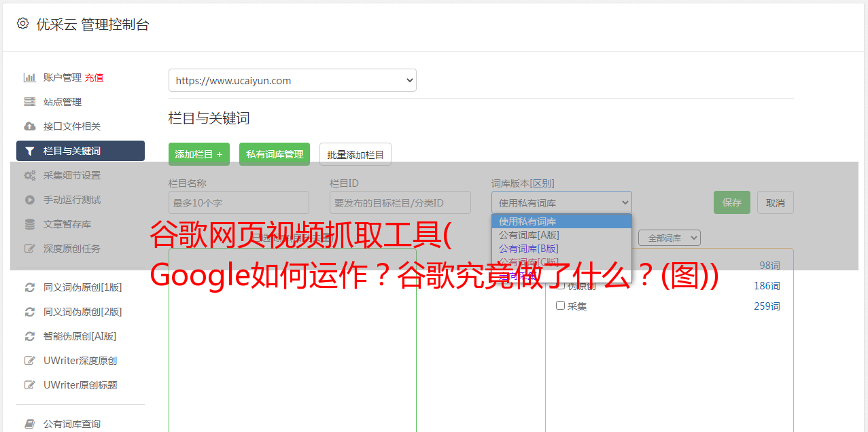This screenshot has width=868, height=432.
Task: Click the refresh icon for 同义词伪原创[1版]
Action: tap(30, 287)
